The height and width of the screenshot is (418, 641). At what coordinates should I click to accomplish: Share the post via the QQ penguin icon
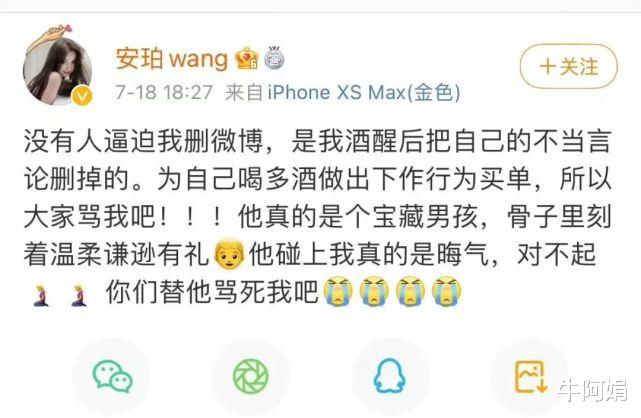[x=389, y=376]
